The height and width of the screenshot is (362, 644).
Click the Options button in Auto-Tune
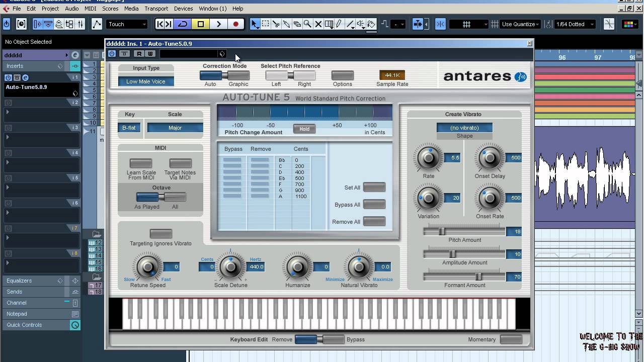click(342, 75)
